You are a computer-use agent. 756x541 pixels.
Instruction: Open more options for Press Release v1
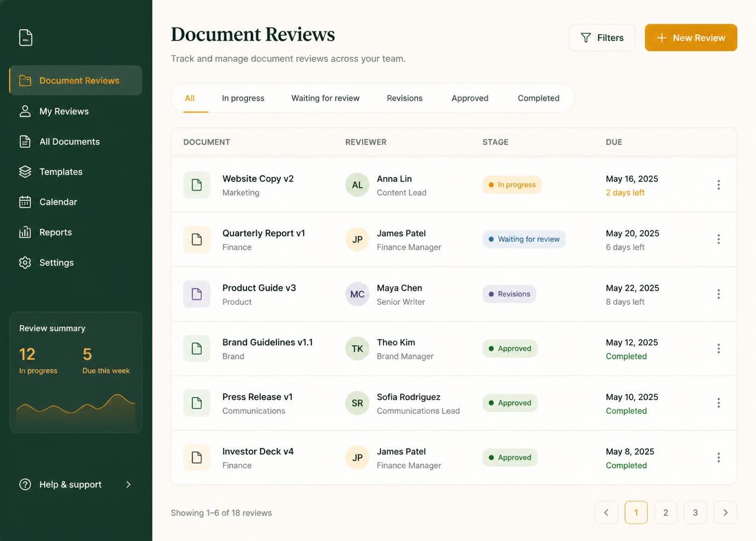(718, 403)
